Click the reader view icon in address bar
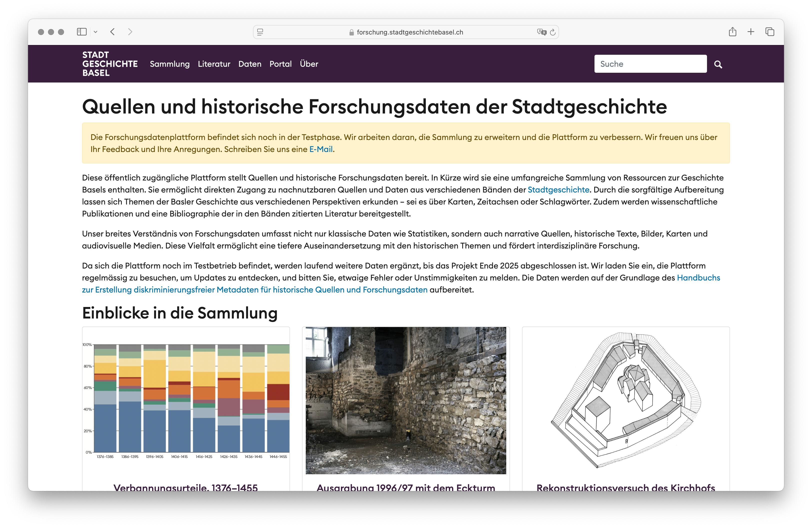The height and width of the screenshot is (528, 812). click(x=260, y=32)
